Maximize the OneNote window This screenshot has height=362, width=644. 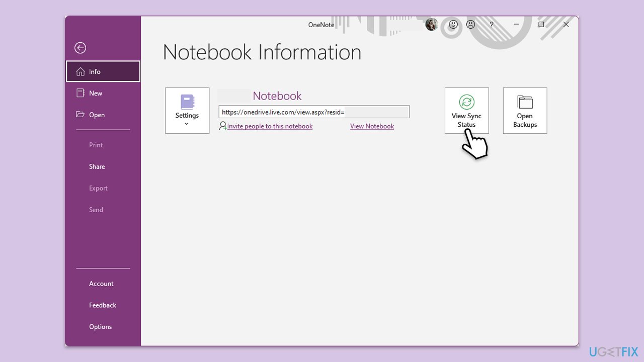541,24
